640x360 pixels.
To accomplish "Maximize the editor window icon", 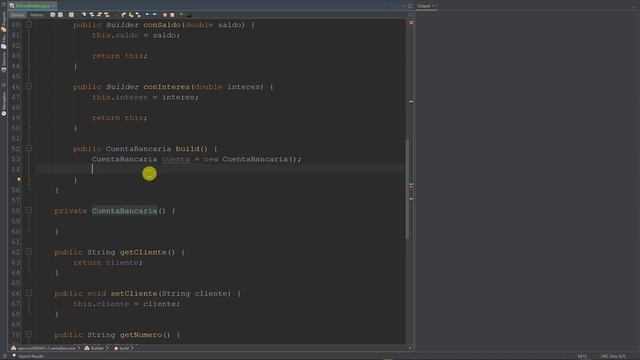I will click(x=410, y=6).
